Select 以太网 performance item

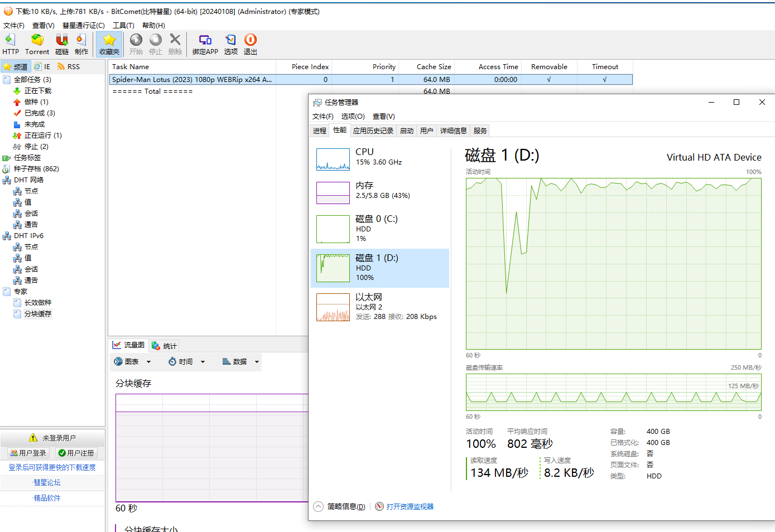(380, 307)
